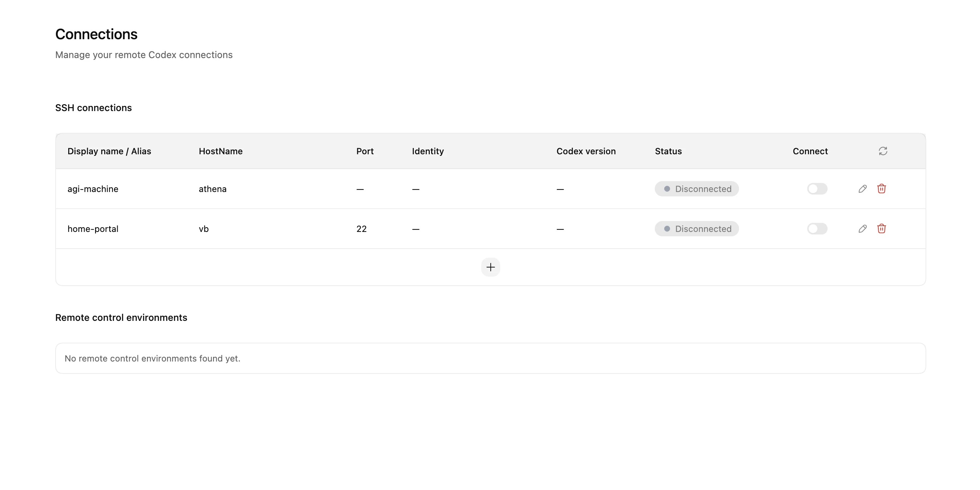Click the home-portal alias cell

point(93,229)
